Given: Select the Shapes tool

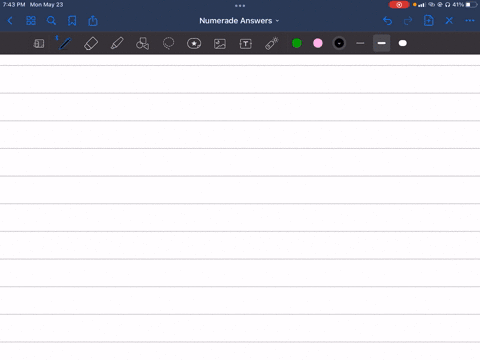Looking at the screenshot, I should [x=142, y=43].
